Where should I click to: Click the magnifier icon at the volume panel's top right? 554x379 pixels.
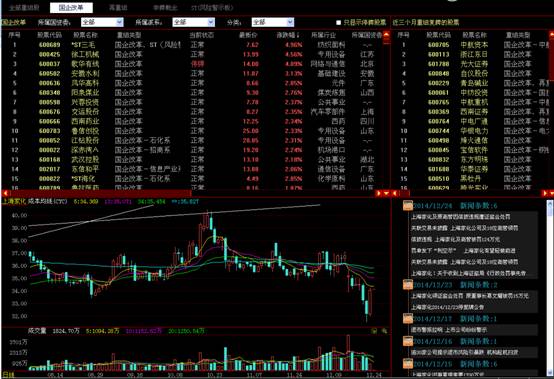(384, 331)
